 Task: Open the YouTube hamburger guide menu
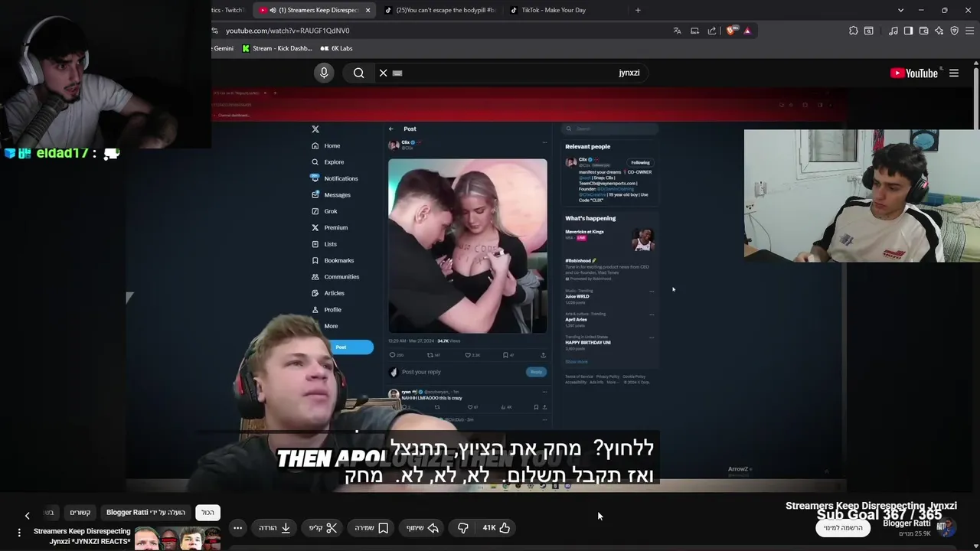click(954, 73)
